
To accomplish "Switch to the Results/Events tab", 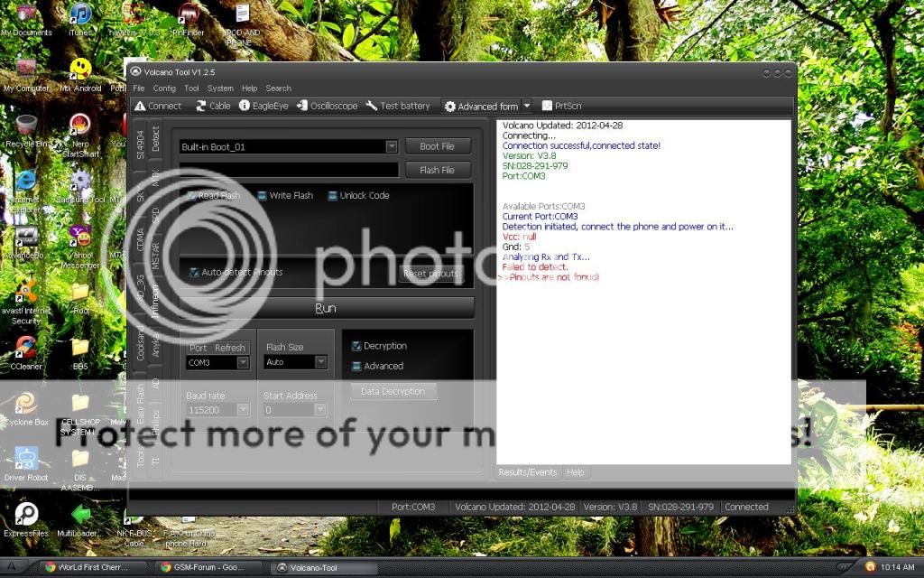I will coord(529,472).
